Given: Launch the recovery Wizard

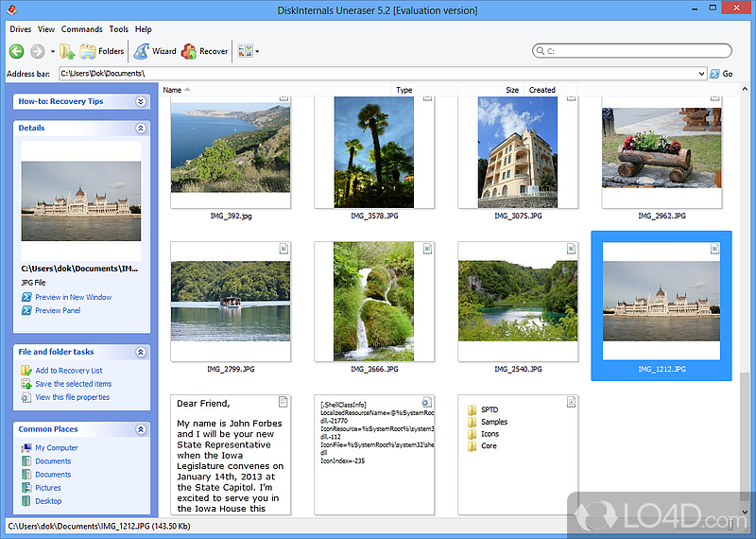Looking at the screenshot, I should [x=154, y=51].
